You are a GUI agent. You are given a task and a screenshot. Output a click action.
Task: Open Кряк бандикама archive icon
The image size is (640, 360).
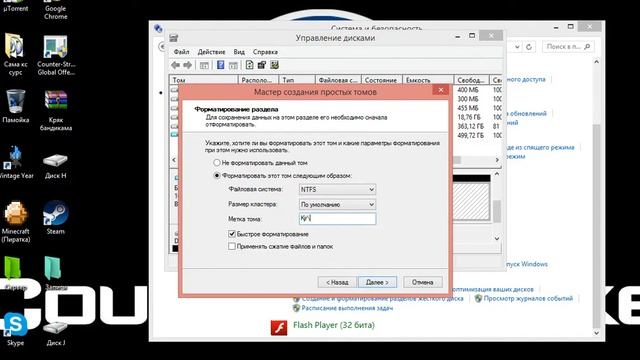(56, 110)
